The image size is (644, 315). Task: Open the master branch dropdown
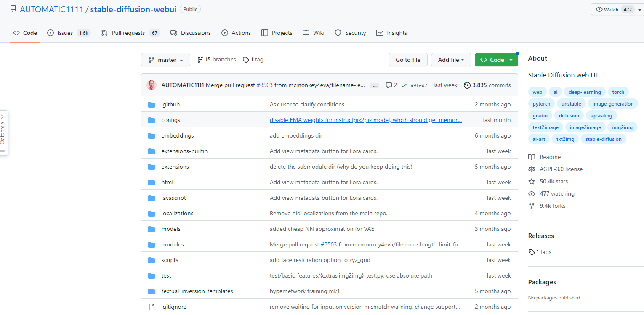pyautogui.click(x=165, y=60)
